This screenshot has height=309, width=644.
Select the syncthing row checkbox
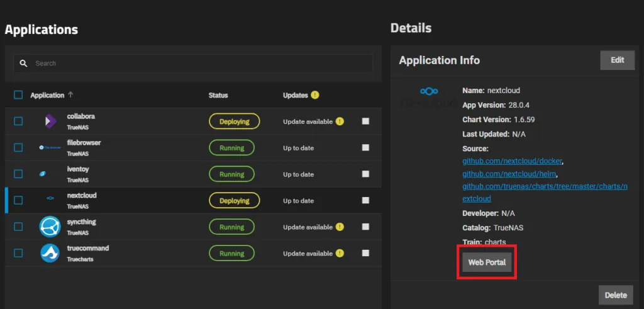coord(18,227)
